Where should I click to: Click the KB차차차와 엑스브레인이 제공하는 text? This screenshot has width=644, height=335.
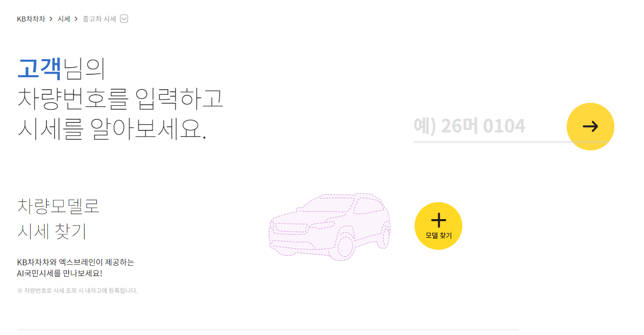(x=76, y=262)
